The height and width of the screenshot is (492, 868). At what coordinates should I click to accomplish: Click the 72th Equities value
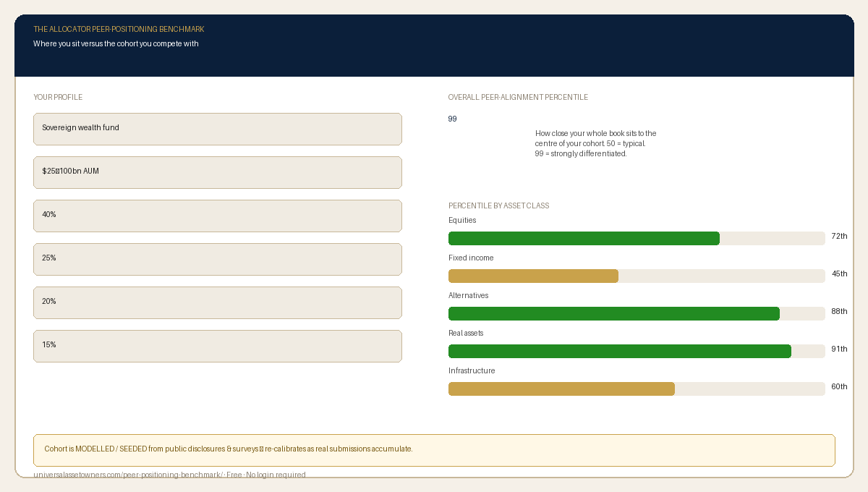pyautogui.click(x=839, y=237)
